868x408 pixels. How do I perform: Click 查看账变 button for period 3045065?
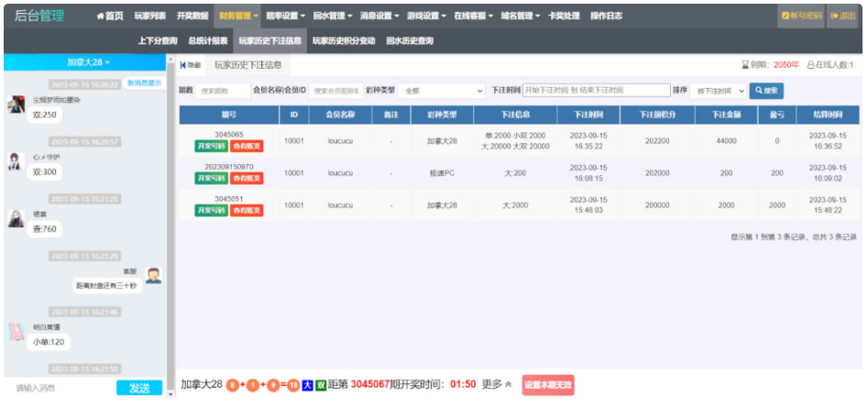pyautogui.click(x=247, y=146)
